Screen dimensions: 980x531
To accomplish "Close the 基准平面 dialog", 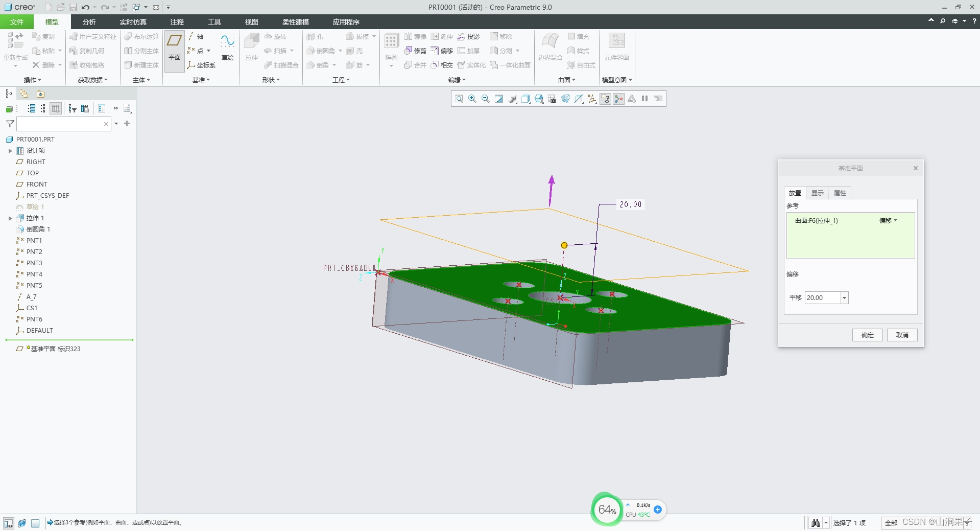I will (916, 168).
